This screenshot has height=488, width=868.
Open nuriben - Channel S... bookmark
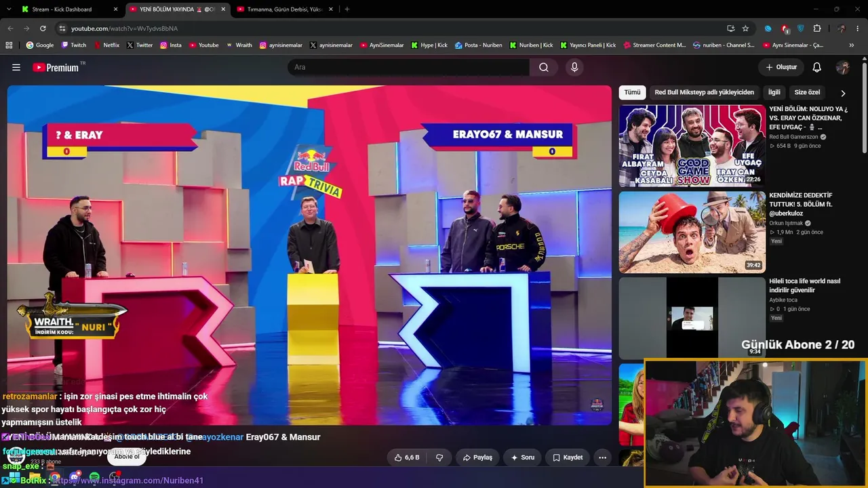(x=724, y=45)
